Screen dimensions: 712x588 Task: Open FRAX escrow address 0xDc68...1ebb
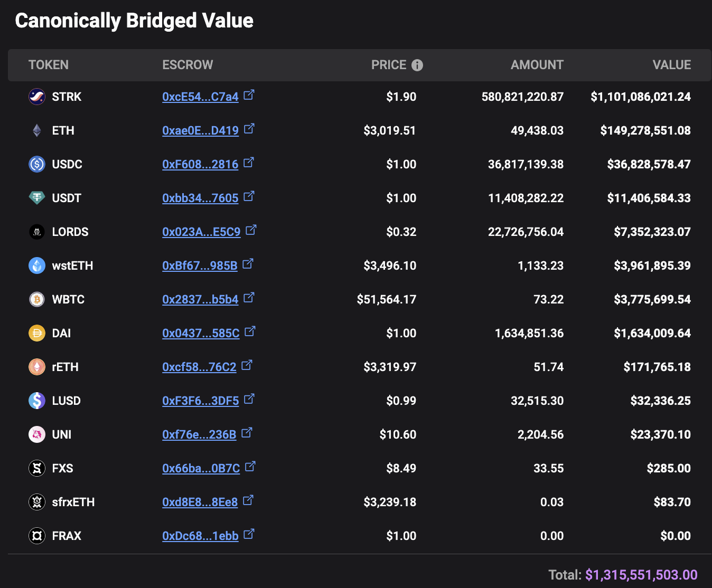pyautogui.click(x=200, y=536)
